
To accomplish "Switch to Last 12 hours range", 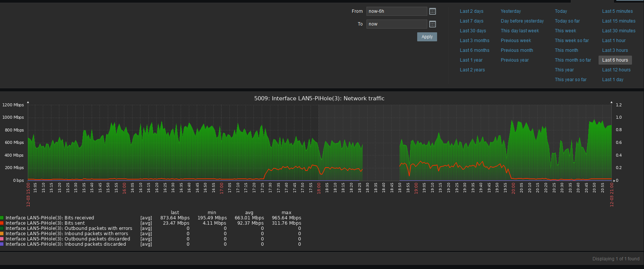I will pyautogui.click(x=616, y=70).
